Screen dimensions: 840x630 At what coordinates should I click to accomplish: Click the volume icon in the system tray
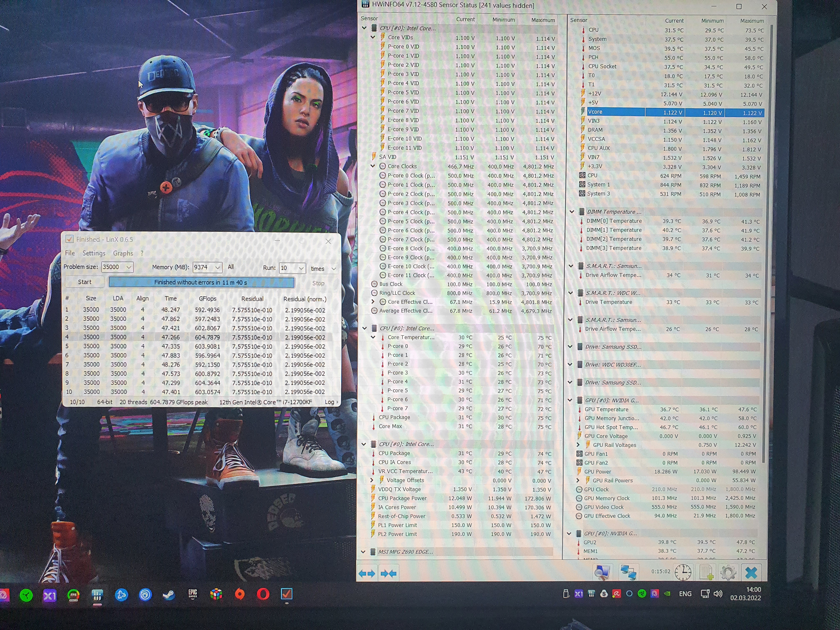[717, 594]
